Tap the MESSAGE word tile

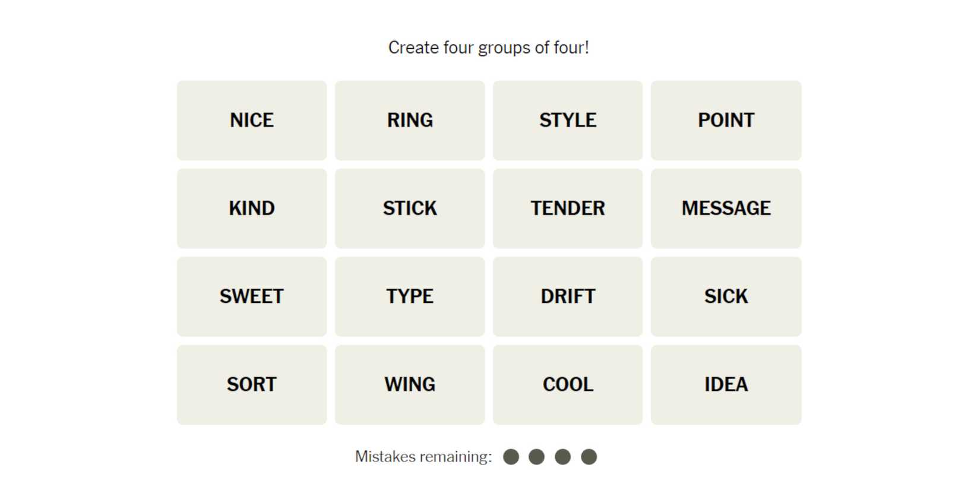click(x=726, y=208)
